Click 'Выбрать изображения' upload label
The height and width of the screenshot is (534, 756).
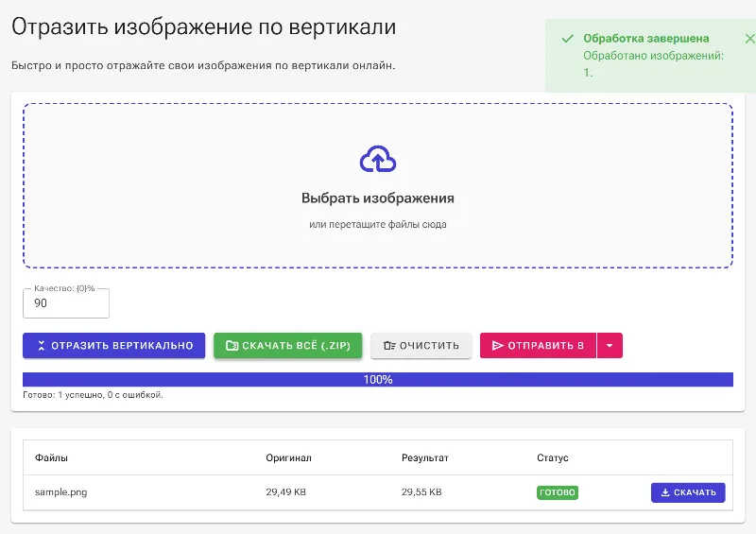(x=378, y=198)
